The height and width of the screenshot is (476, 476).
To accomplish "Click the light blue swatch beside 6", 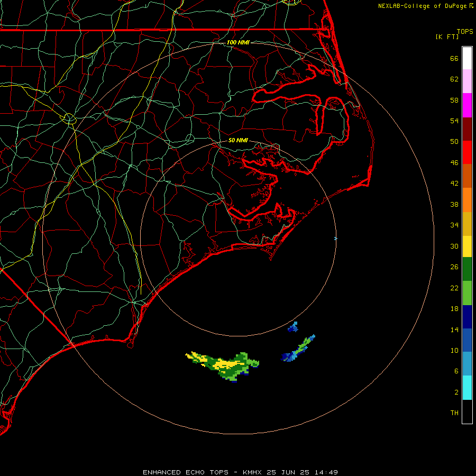I will click(467, 364).
